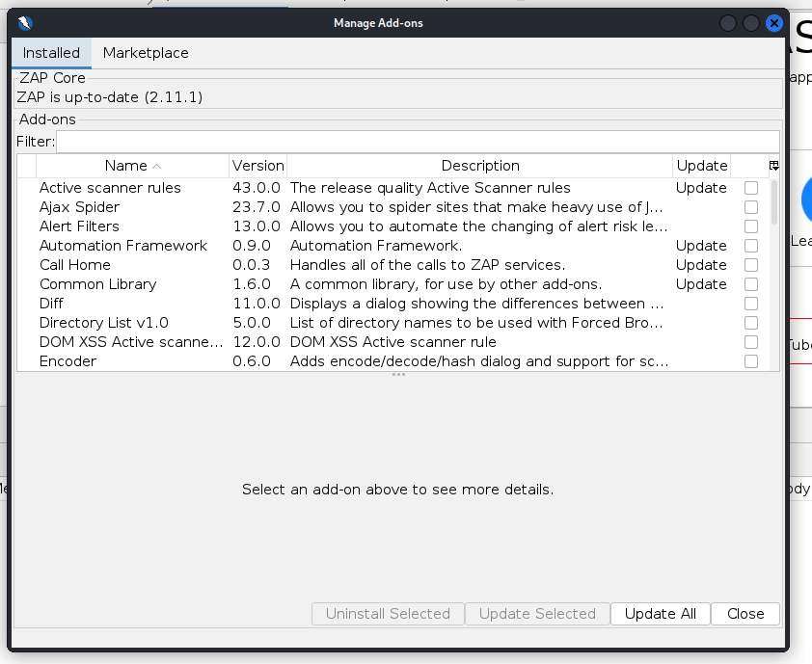Close the dialog with the Close button
812x664 pixels.
point(745,614)
